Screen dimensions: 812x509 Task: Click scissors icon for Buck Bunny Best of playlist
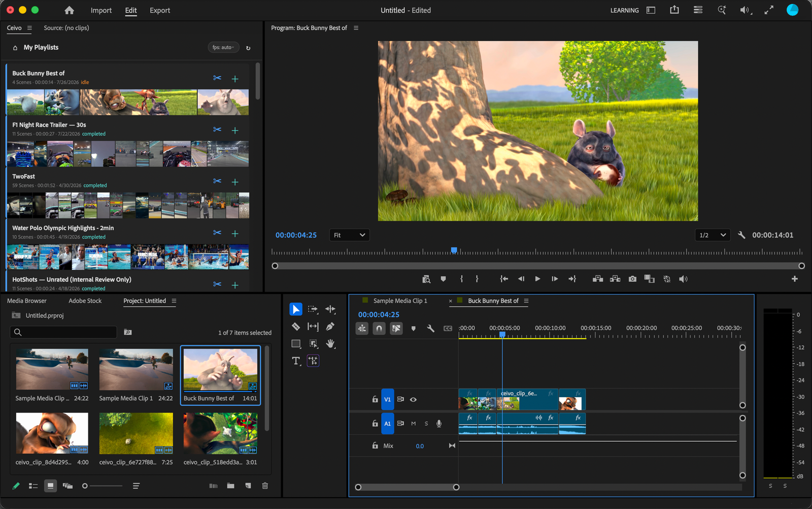(217, 78)
